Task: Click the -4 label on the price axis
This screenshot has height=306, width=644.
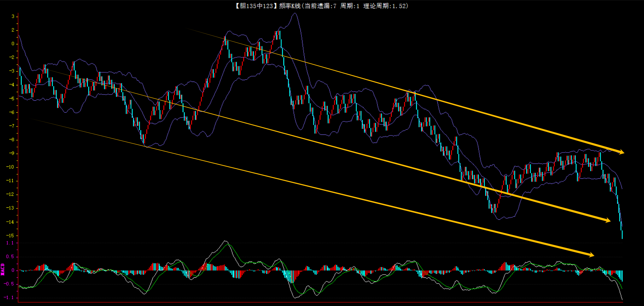Action: point(12,85)
